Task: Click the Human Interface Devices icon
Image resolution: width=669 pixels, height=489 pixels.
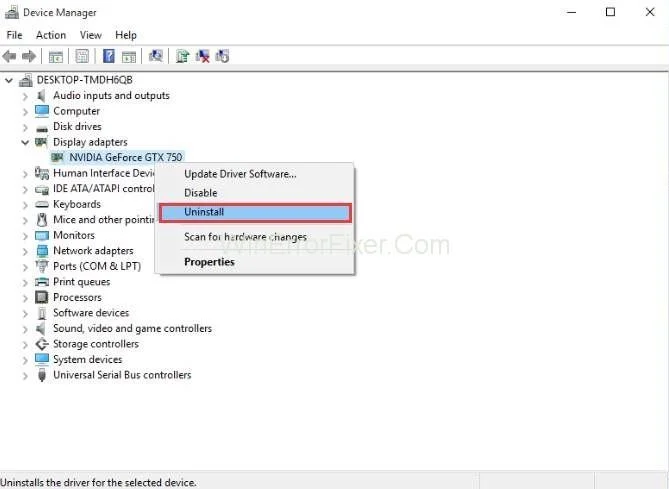Action: 42,173
